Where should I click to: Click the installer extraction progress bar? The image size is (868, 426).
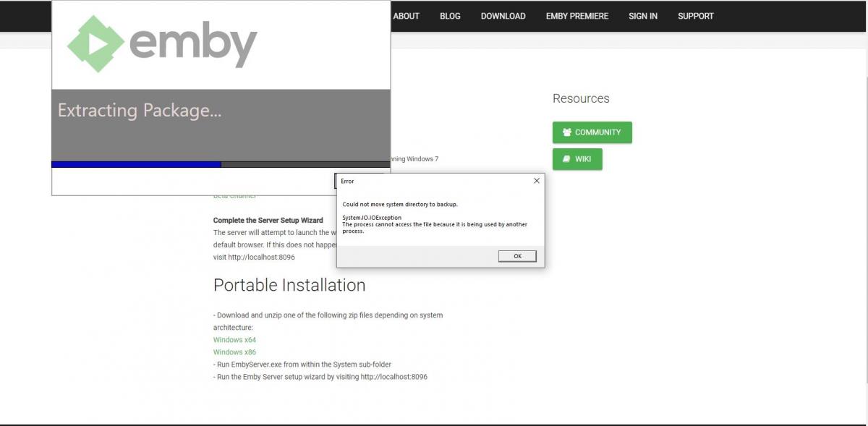tap(221, 164)
